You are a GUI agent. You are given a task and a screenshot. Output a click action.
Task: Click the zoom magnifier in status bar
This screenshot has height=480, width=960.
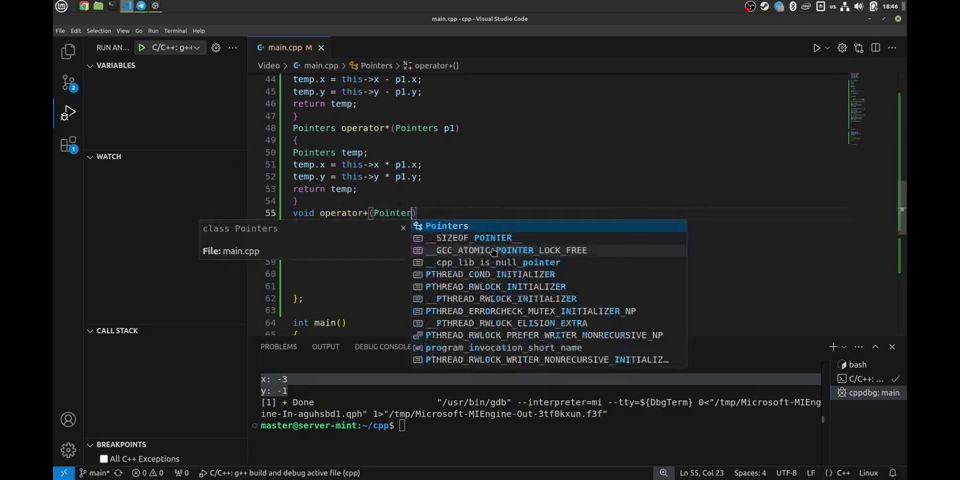tap(663, 473)
